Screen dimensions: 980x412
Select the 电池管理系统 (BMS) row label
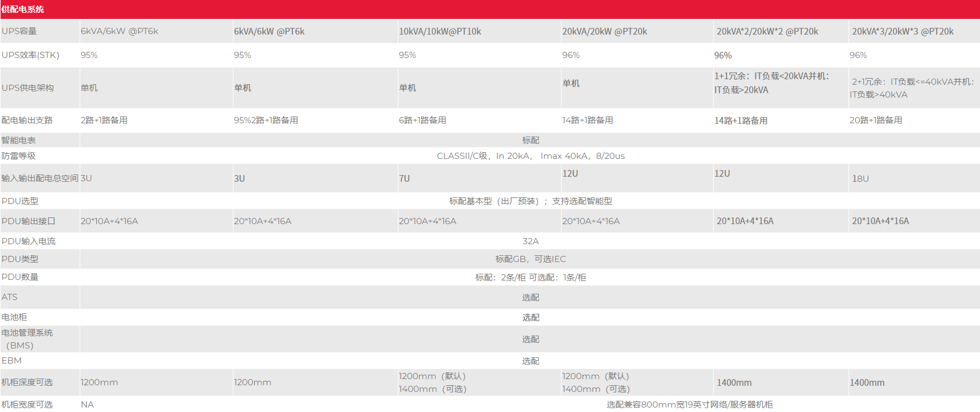pos(27,339)
